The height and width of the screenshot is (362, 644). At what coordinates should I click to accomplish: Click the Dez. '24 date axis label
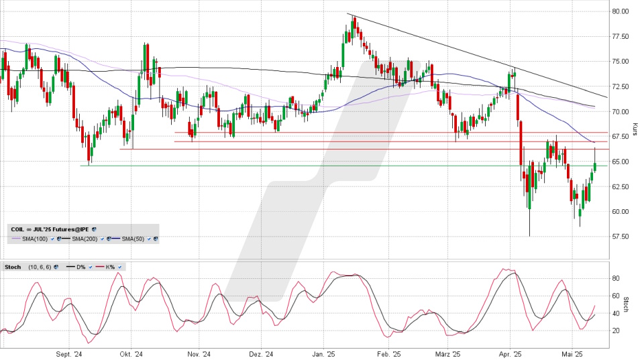[261, 354]
